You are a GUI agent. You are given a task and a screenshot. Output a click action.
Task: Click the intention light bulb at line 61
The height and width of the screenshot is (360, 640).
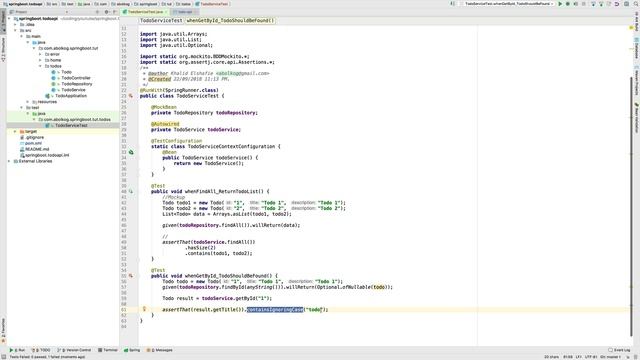[144, 309]
